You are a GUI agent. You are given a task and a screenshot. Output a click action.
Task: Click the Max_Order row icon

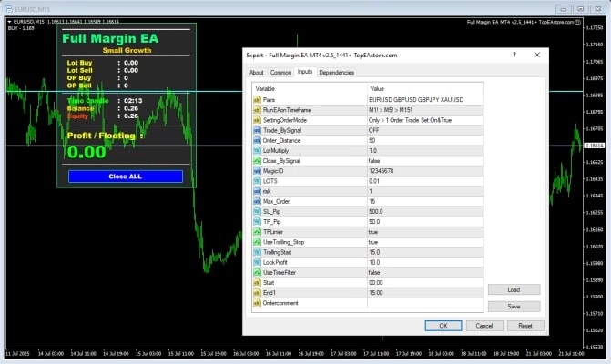[x=257, y=201]
